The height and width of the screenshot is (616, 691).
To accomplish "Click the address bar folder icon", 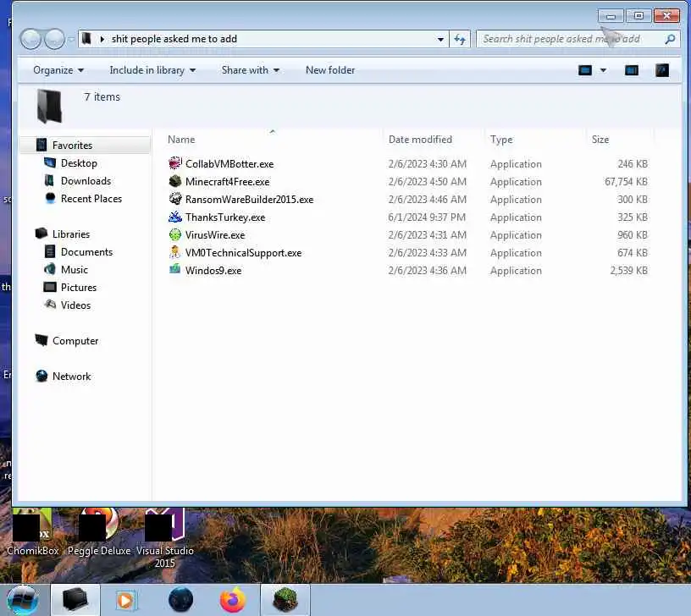I will [87, 39].
